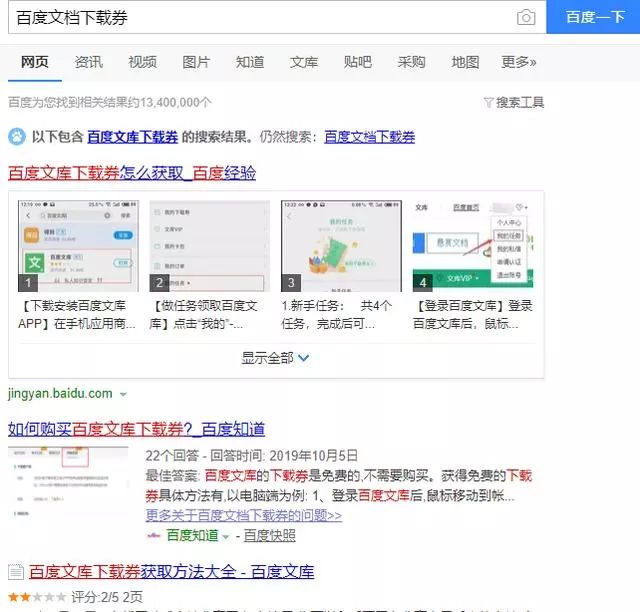Search instead for 百度文档下载券
The image size is (640, 612).
369,137
